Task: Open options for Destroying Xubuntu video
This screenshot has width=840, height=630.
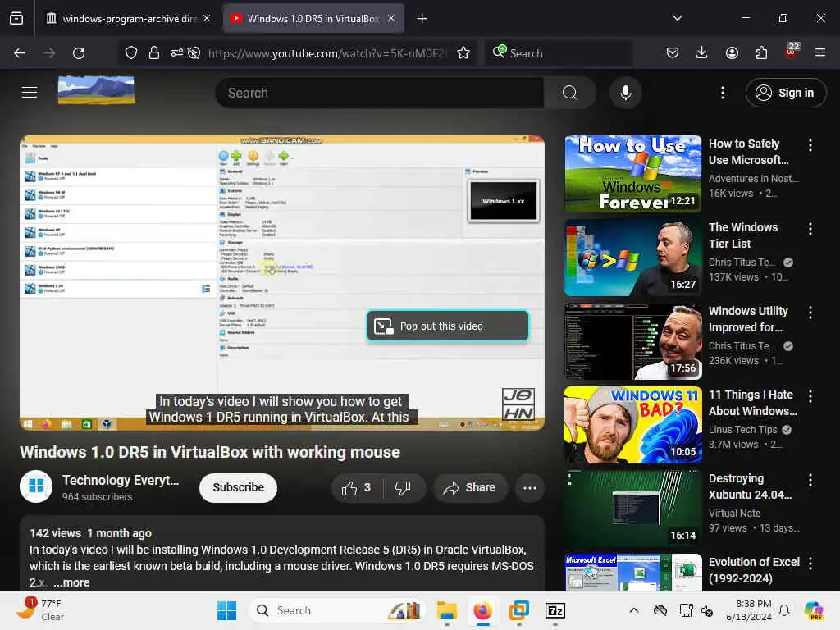Action: pos(810,479)
